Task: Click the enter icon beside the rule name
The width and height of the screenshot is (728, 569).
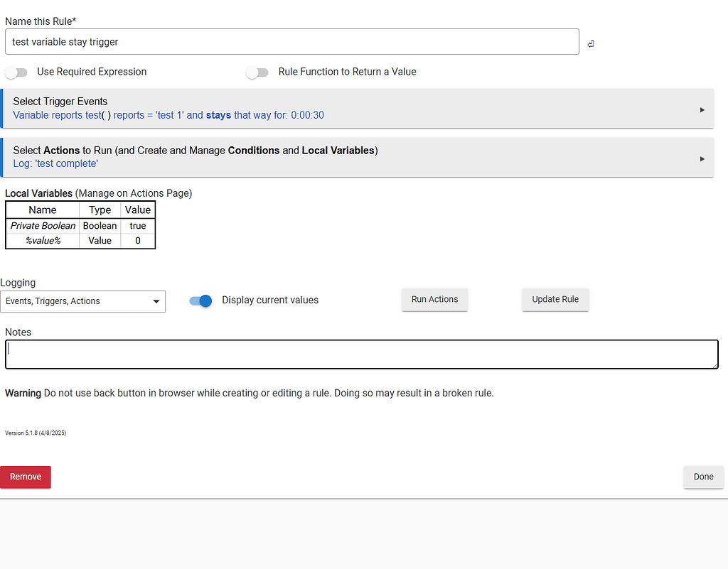Action: 590,44
